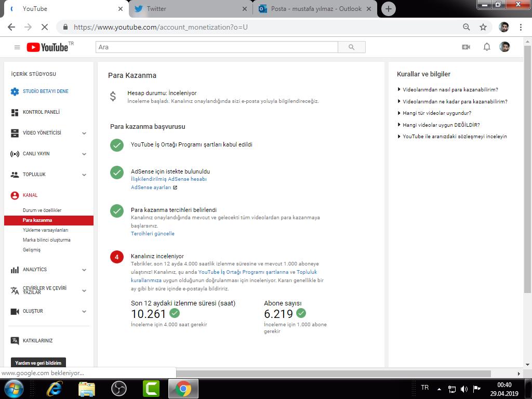Open the upload video camera icon

click(x=466, y=47)
